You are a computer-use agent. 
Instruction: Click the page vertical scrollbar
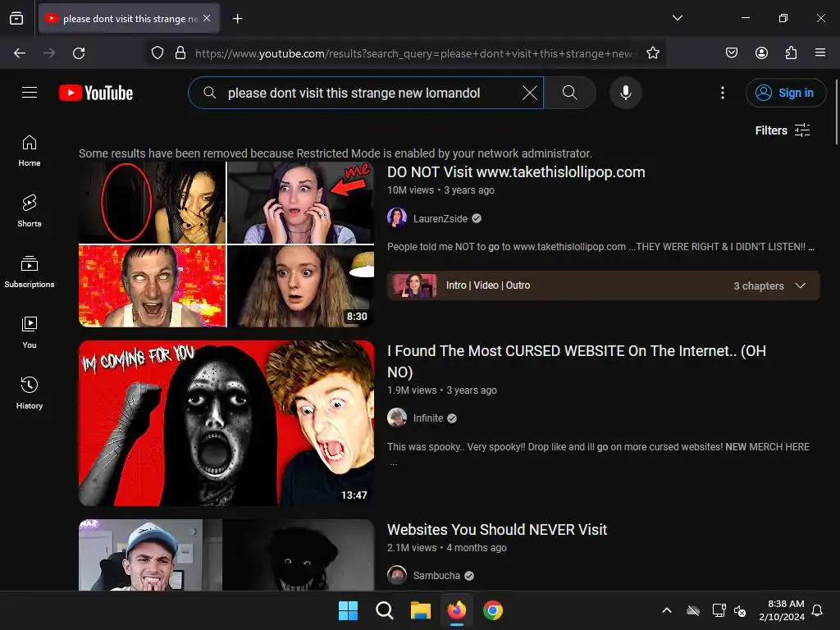(x=836, y=112)
